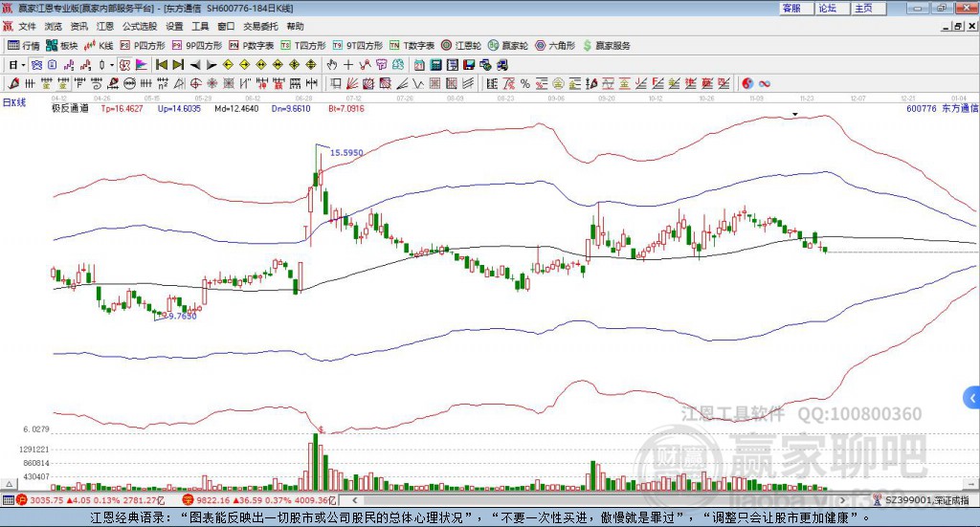Step chart left with the black arrow

coord(195,65)
